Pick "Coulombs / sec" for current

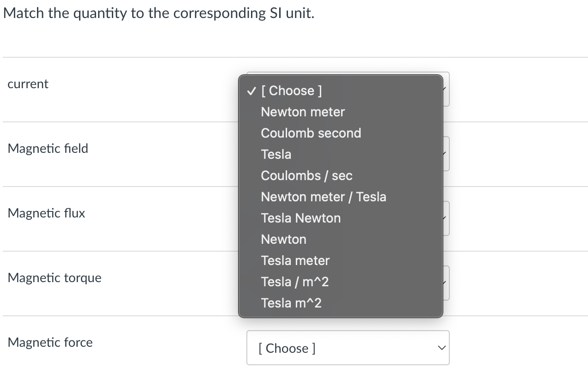(x=306, y=175)
